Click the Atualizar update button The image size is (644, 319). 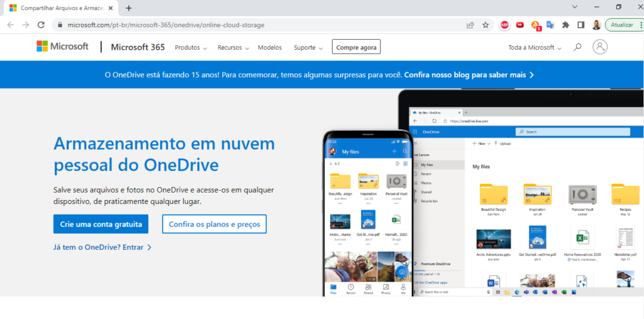click(x=625, y=25)
